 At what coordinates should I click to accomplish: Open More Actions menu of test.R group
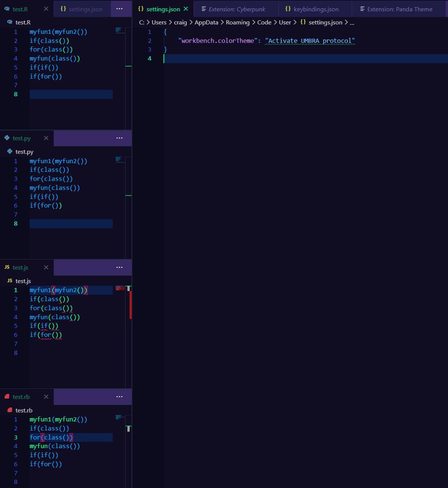click(x=120, y=9)
